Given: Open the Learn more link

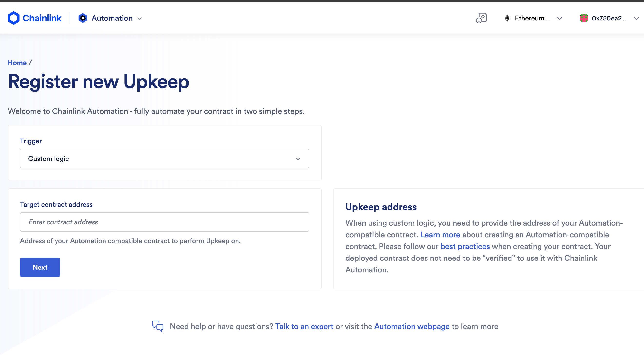Looking at the screenshot, I should pos(440,235).
